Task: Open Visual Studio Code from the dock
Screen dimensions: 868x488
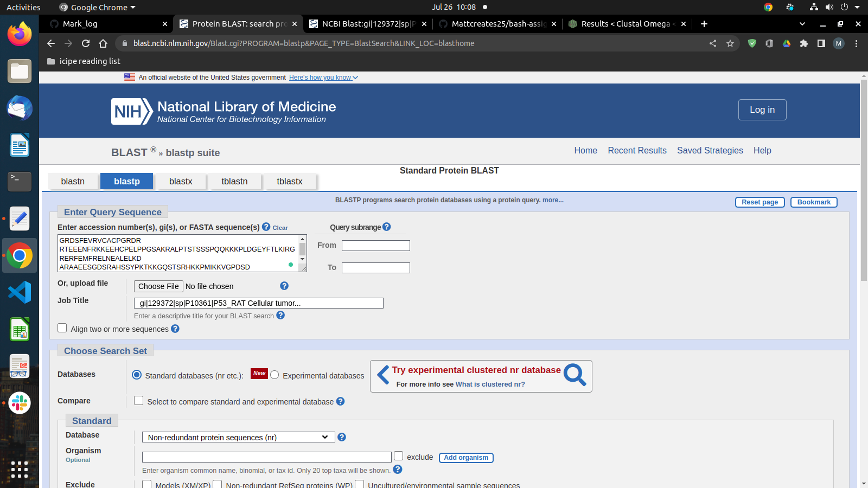Action: [20, 292]
